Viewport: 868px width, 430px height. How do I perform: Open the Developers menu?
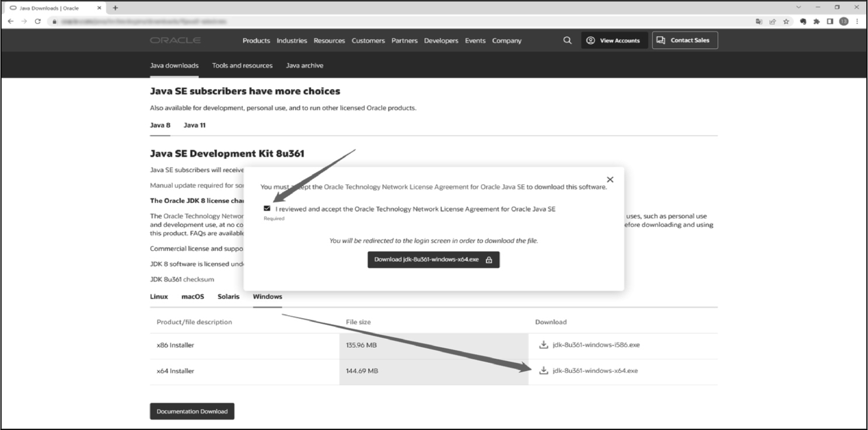point(441,41)
